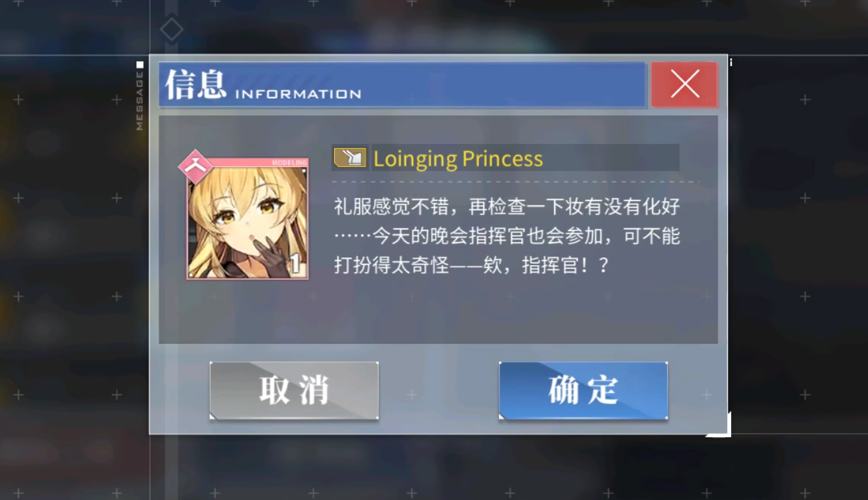Click the last dialog line ending 指挥官！？
868x500 pixels.
pos(472,265)
